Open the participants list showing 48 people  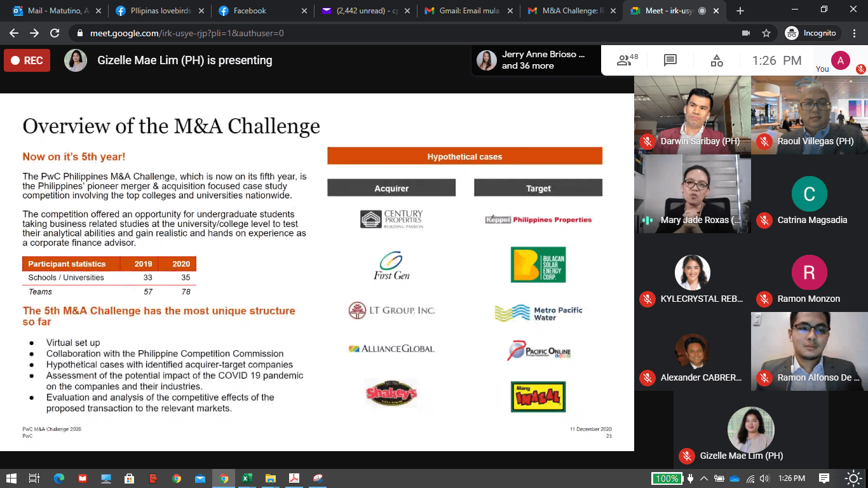coord(627,60)
